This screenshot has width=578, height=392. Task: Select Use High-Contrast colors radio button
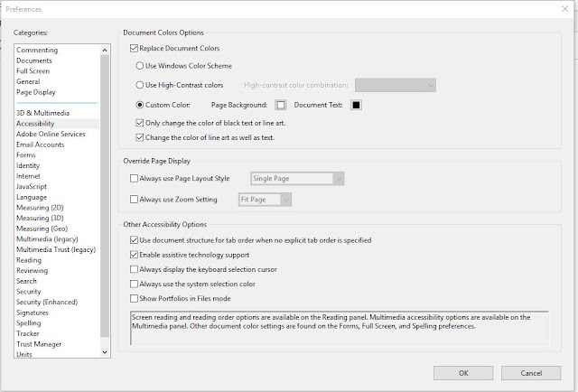point(140,85)
